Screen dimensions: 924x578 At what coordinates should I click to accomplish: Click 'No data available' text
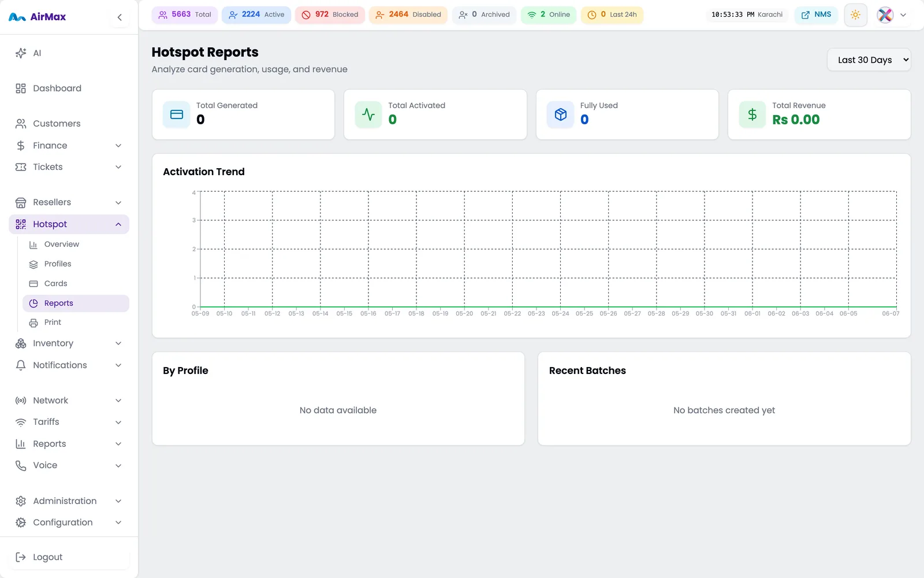pyautogui.click(x=338, y=410)
